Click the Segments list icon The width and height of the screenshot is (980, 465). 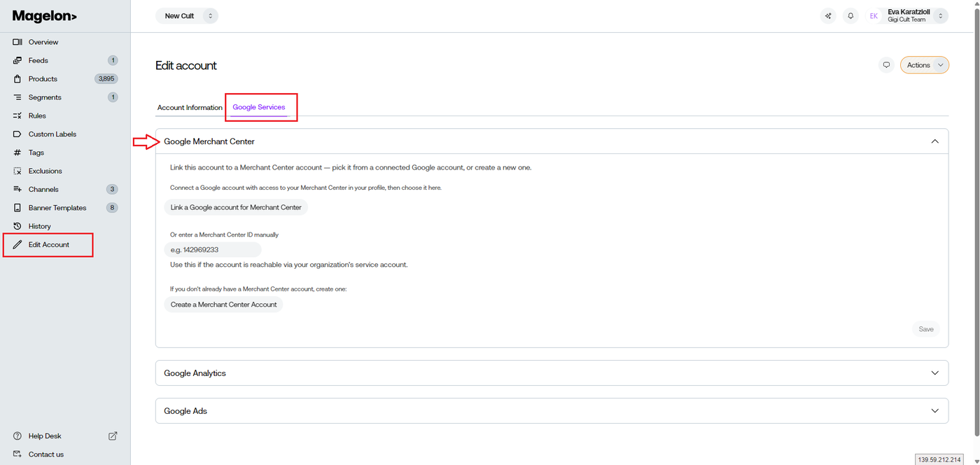coord(17,97)
